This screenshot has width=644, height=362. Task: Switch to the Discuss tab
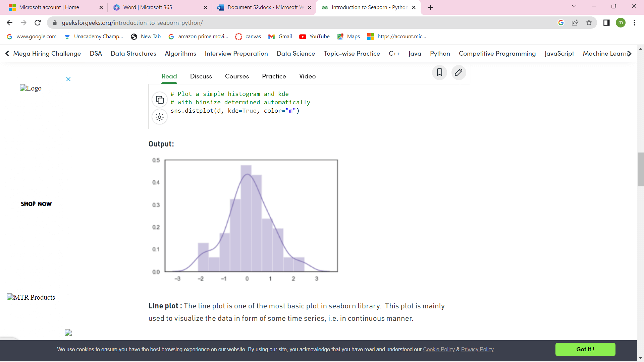pyautogui.click(x=201, y=76)
